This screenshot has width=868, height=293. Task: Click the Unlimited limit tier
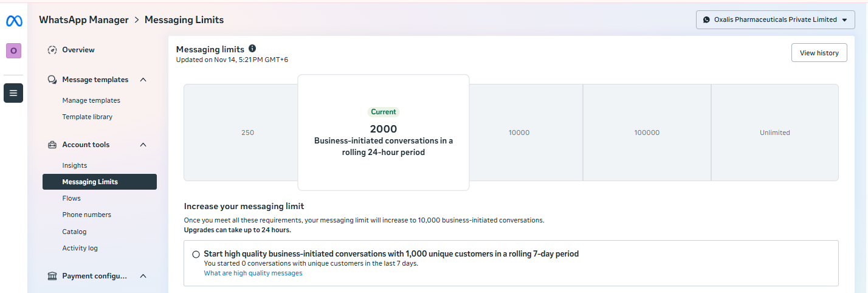pos(775,133)
